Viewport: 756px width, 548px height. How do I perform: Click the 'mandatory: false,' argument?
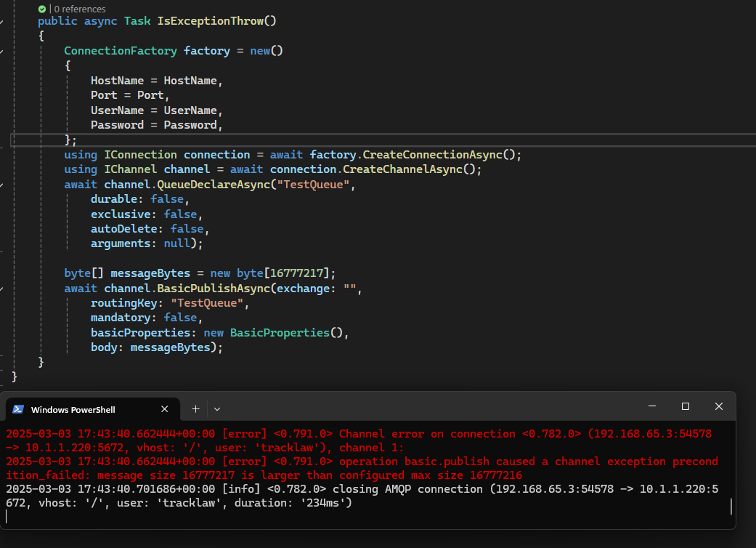tap(147, 318)
